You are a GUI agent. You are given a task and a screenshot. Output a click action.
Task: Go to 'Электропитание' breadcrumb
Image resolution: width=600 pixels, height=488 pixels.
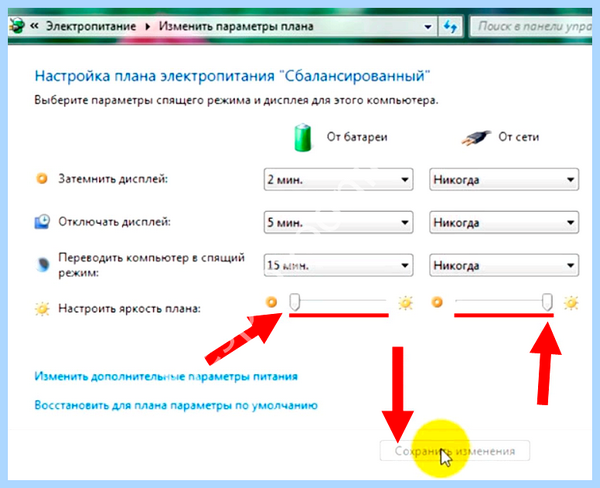(91, 26)
